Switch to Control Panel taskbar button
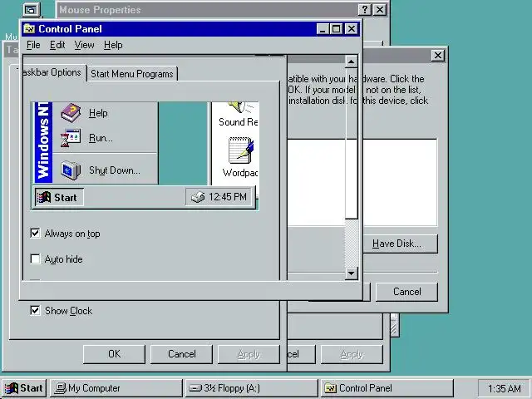The width and height of the screenshot is (532, 399). click(x=387, y=388)
